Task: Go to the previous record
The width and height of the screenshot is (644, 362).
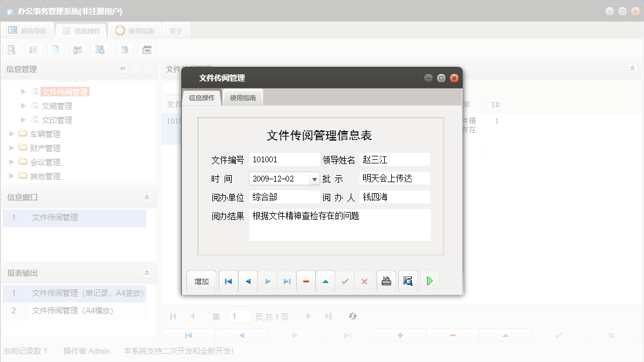Action: pyautogui.click(x=248, y=281)
